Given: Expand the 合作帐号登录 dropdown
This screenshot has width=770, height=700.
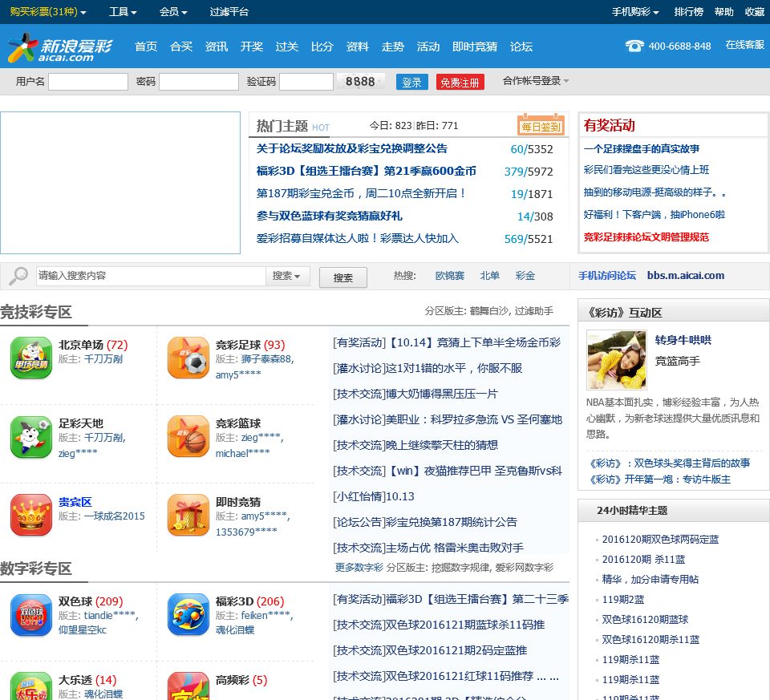Looking at the screenshot, I should coord(535,81).
